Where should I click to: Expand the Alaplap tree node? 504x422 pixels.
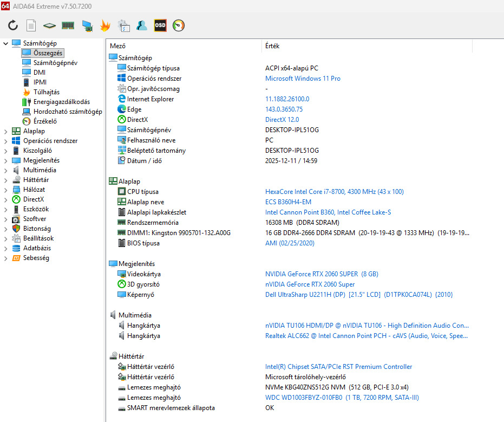tap(5, 131)
